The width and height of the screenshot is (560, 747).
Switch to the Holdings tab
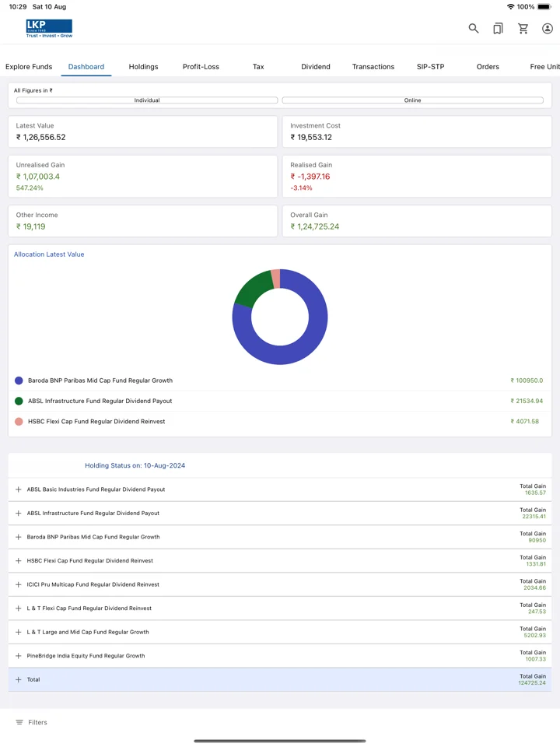(143, 67)
